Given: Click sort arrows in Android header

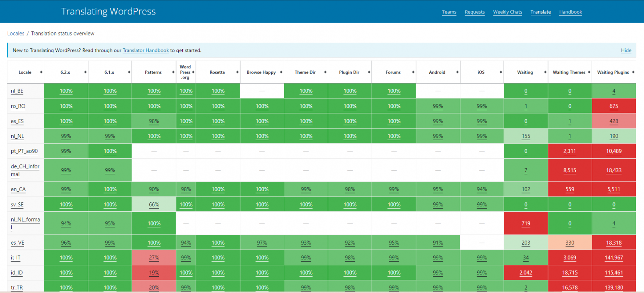Looking at the screenshot, I should 457,72.
